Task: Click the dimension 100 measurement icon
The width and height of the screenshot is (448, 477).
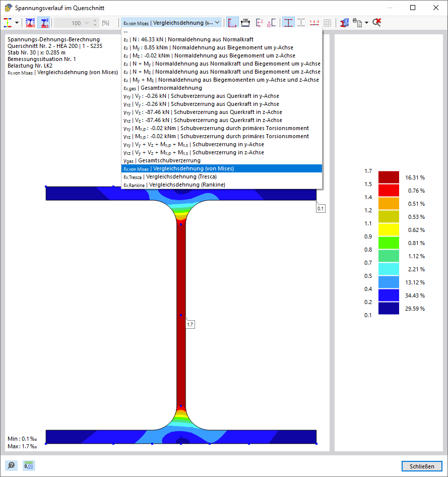Action: click(x=245, y=23)
